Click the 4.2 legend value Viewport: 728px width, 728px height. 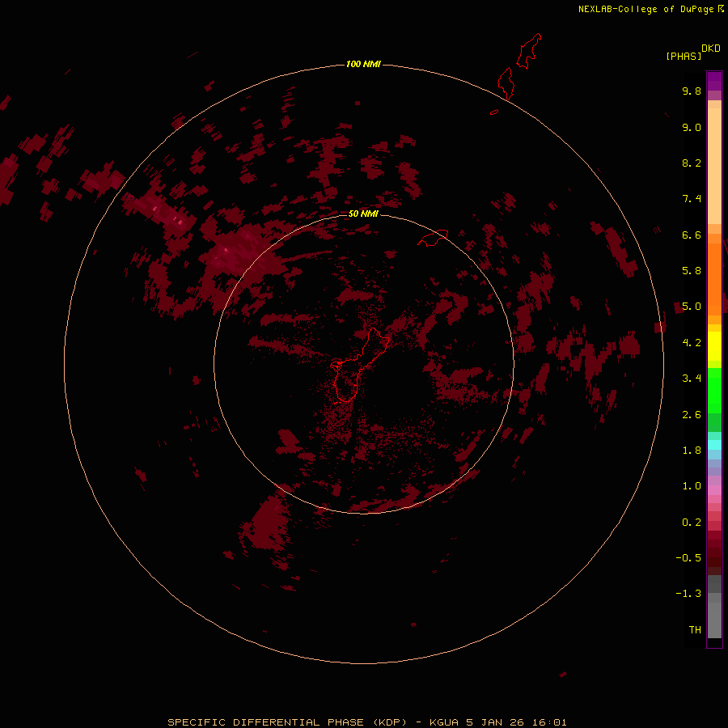tap(692, 343)
